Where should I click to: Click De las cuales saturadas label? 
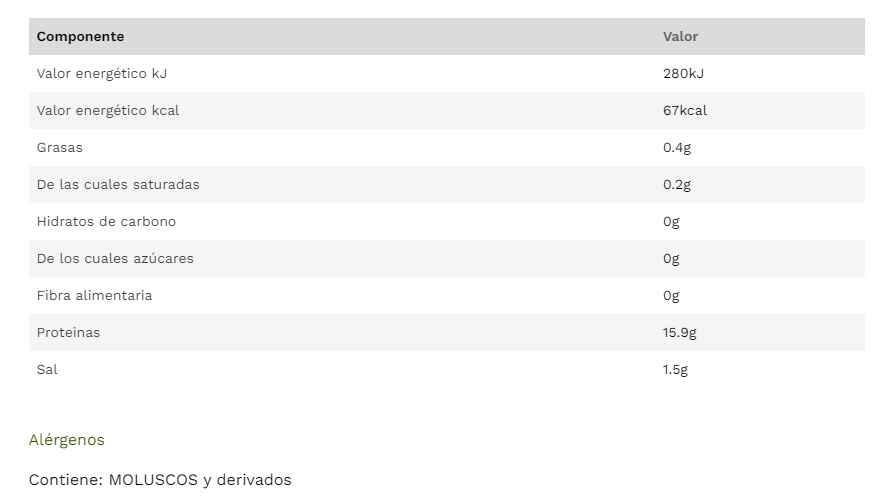pos(118,184)
